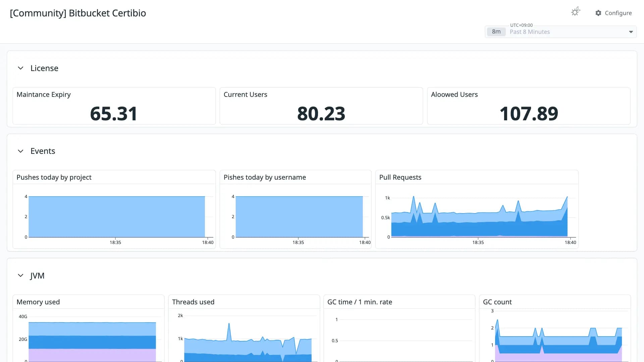Select the Aloowed Users widget title
644x362 pixels.
coord(454,95)
